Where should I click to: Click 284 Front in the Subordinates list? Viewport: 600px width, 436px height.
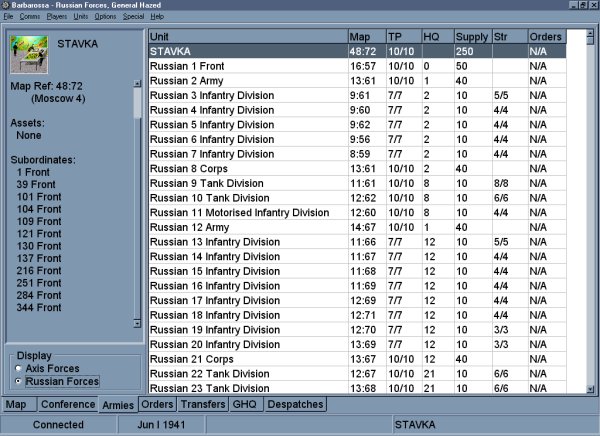pyautogui.click(x=39, y=295)
